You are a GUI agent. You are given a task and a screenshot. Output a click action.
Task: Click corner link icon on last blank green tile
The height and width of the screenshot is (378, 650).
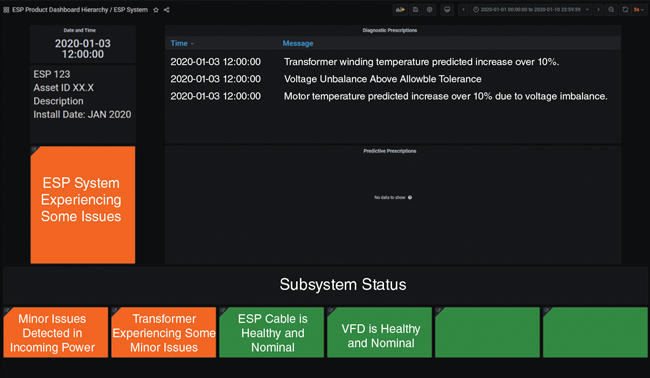point(547,310)
